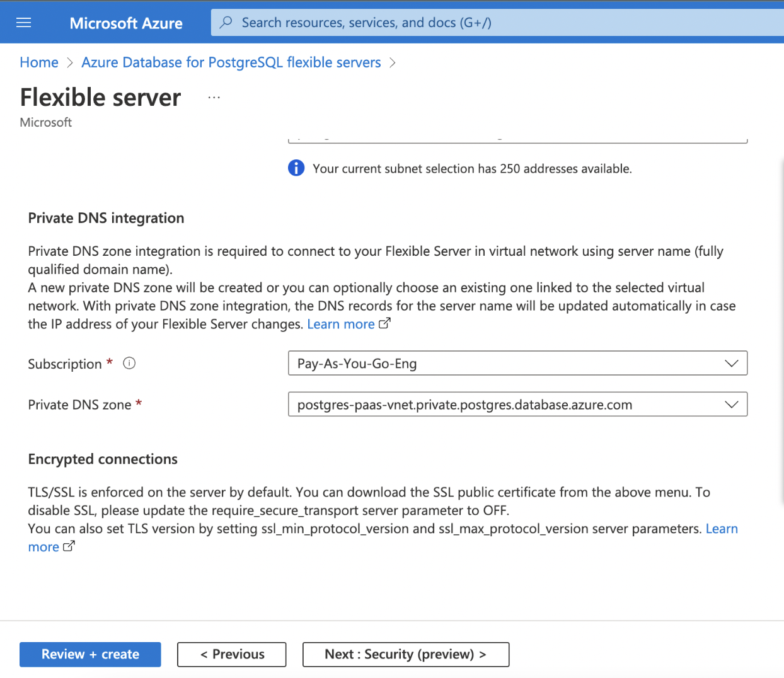The width and height of the screenshot is (784, 678).
Task: Open the ellipsis menu beside Flexible server
Action: 214,98
